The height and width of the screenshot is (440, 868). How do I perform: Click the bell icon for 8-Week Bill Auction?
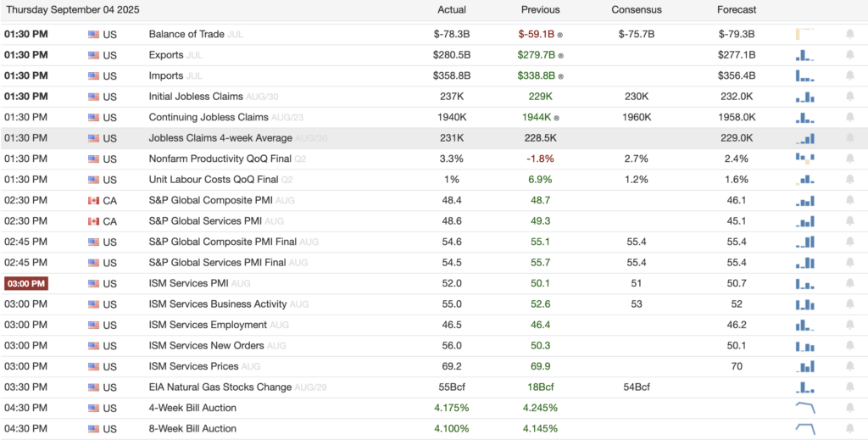pyautogui.click(x=849, y=429)
